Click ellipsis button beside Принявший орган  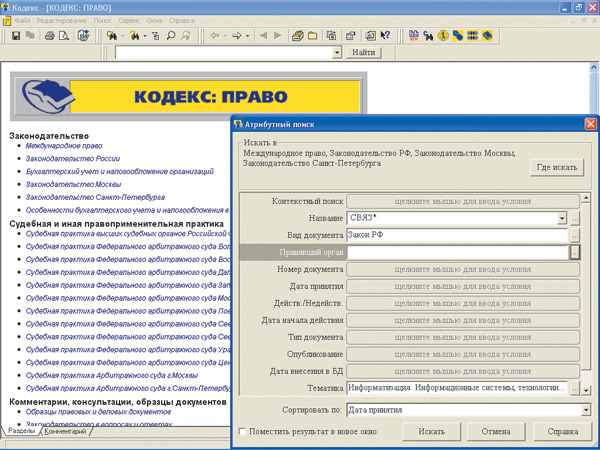[x=575, y=252]
